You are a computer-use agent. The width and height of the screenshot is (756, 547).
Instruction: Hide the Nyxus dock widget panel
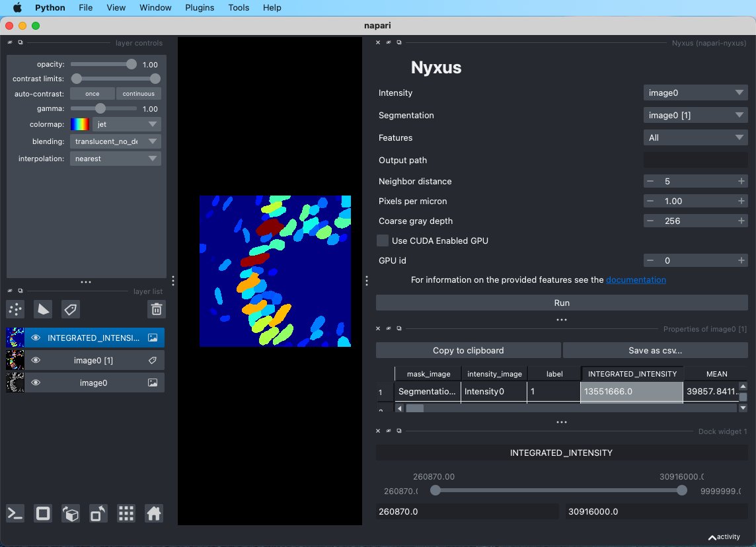click(389, 42)
